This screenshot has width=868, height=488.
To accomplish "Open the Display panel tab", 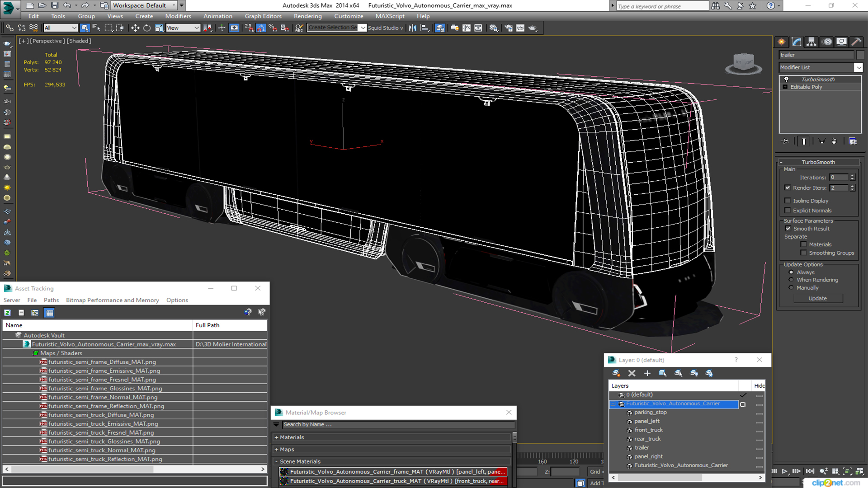I will (841, 42).
